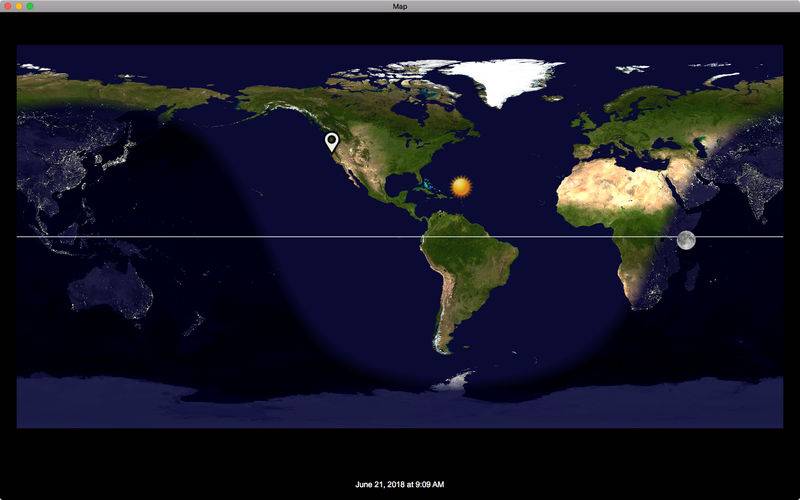Maximize the Map window

pos(30,6)
